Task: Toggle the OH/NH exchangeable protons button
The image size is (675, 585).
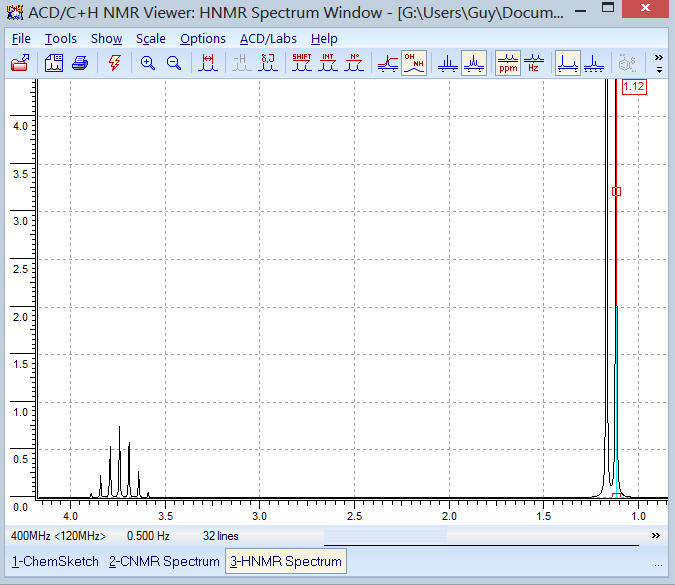Action: 414,63
